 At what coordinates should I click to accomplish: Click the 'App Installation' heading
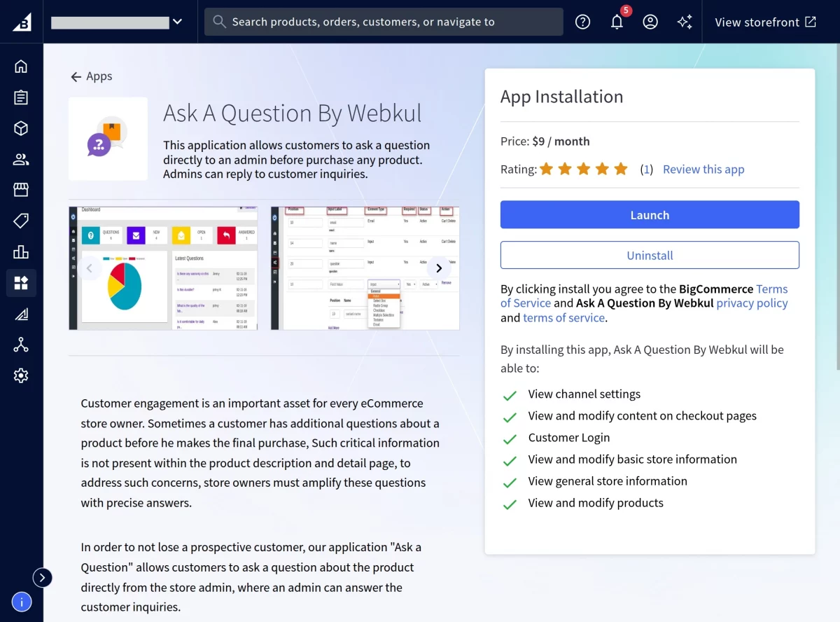click(561, 97)
